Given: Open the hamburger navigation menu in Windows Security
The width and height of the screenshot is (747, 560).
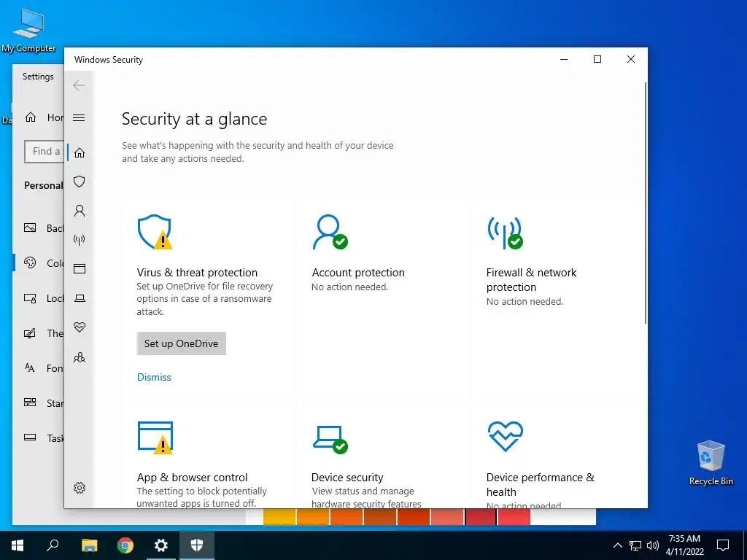Looking at the screenshot, I should point(79,117).
